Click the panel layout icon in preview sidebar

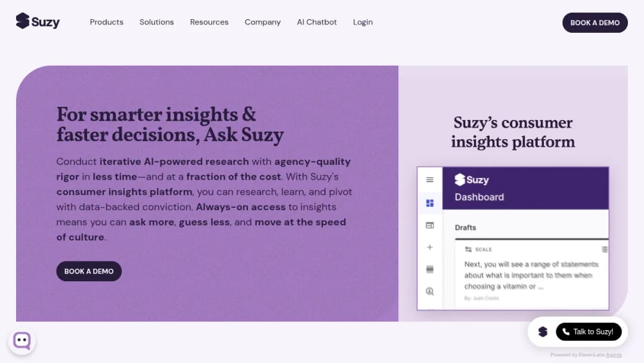coord(429,225)
